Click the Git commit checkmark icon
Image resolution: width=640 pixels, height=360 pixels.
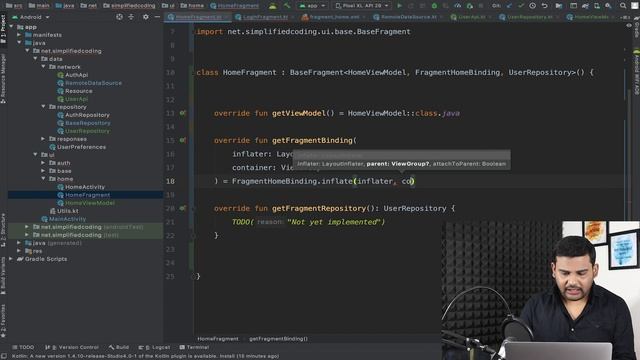point(521,6)
